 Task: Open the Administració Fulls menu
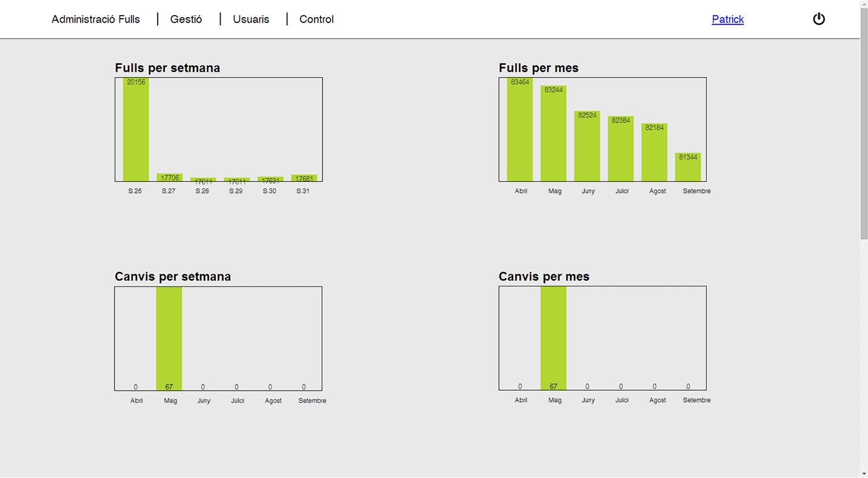pos(96,19)
